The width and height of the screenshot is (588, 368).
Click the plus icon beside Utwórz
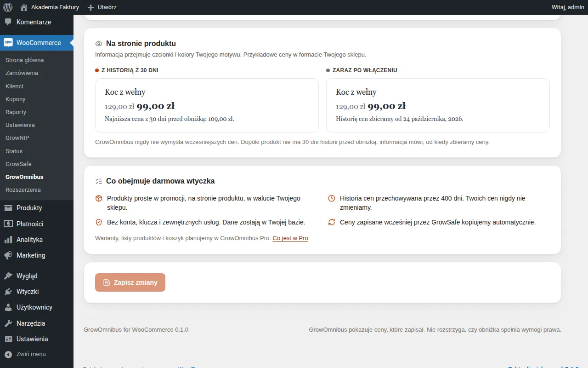coord(90,7)
